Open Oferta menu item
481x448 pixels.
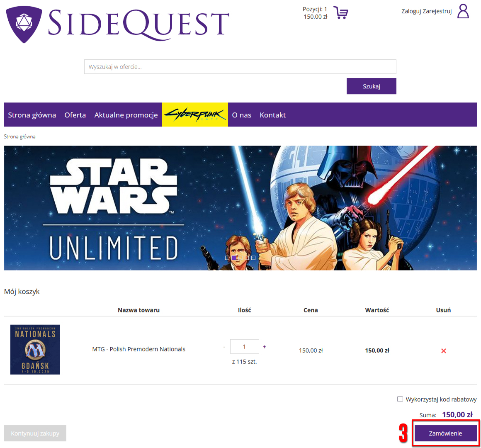pos(75,115)
